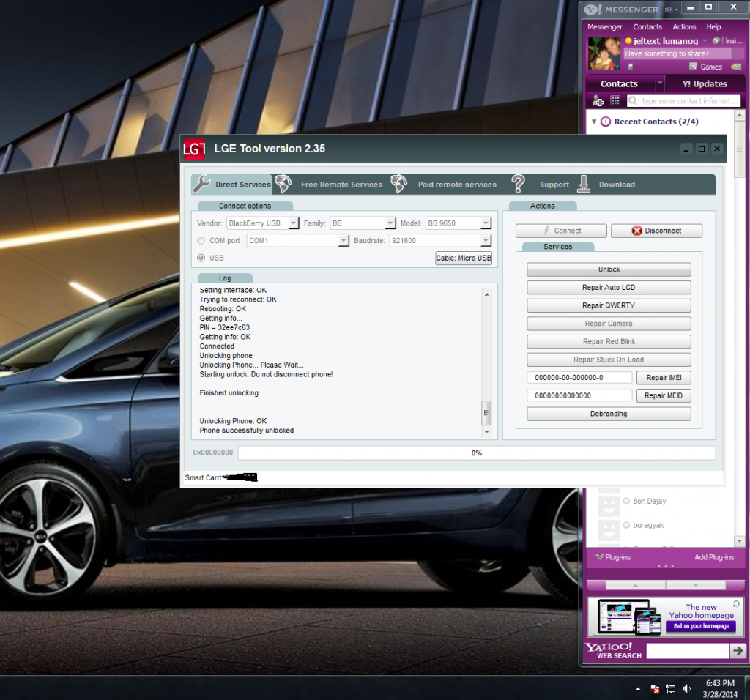The width and height of the screenshot is (750, 700).
Task: Open the Yahoo Insider icon in Messenger
Action: tap(716, 41)
